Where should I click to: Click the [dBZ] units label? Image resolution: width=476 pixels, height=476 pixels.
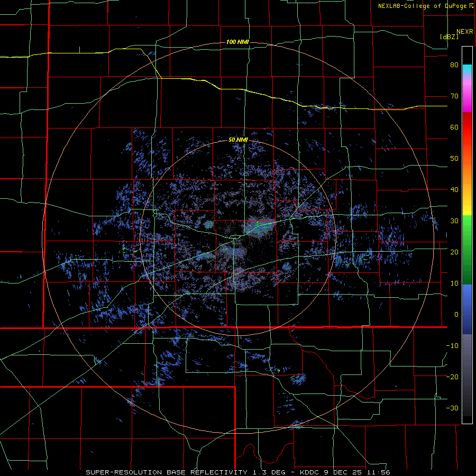click(449, 36)
